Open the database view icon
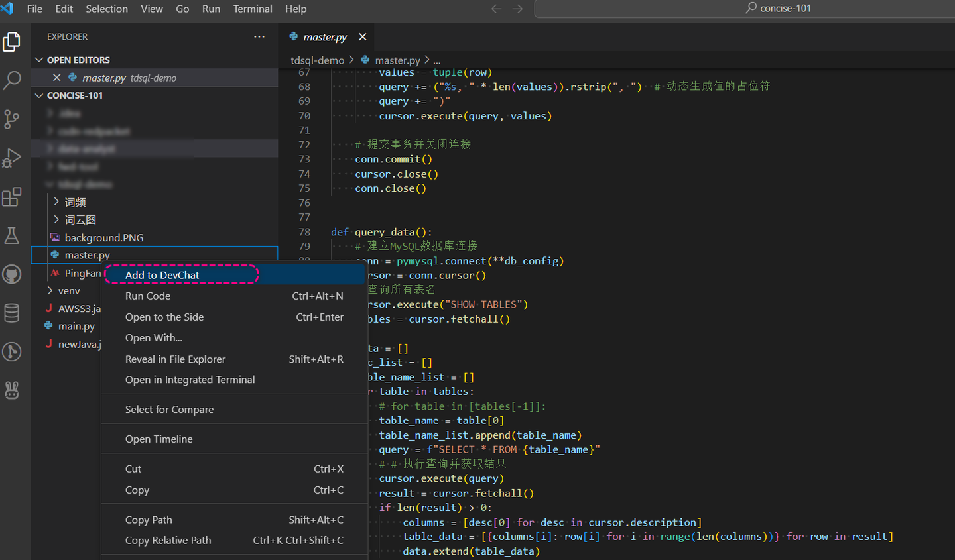This screenshot has height=560, width=955. [x=12, y=313]
